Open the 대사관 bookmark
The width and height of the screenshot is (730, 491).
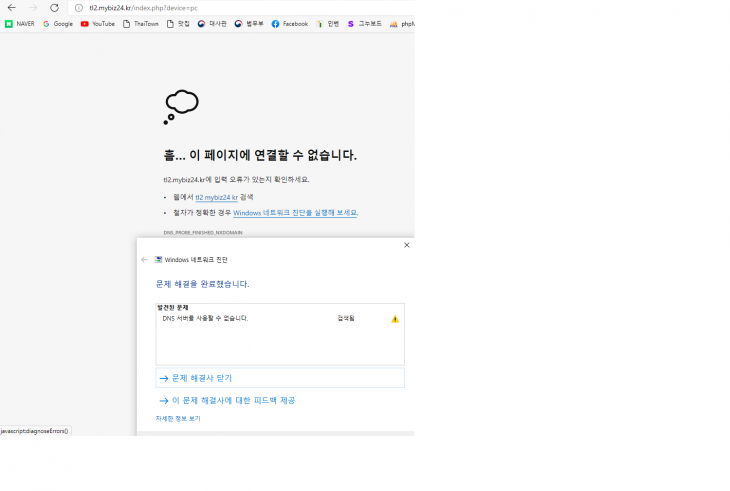point(212,24)
